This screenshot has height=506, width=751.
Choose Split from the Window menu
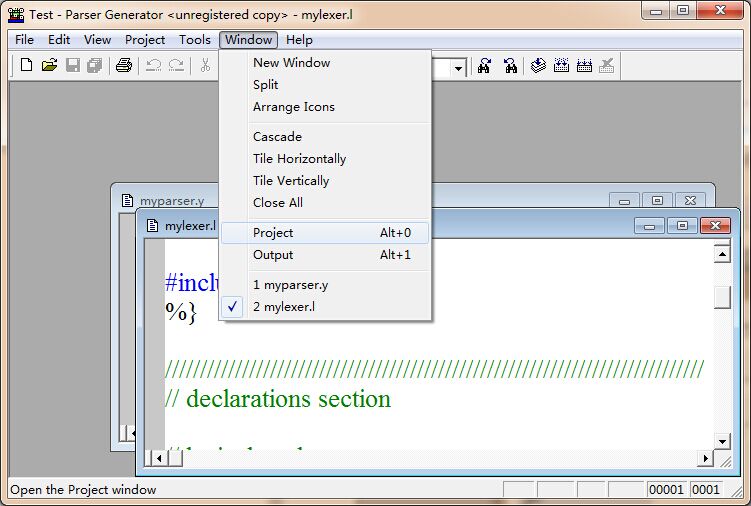click(325, 85)
